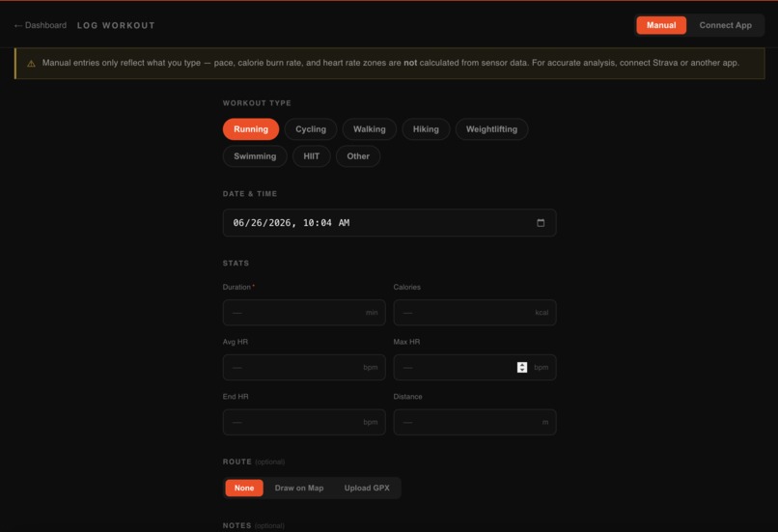Select the Manual entry mode

coord(661,25)
